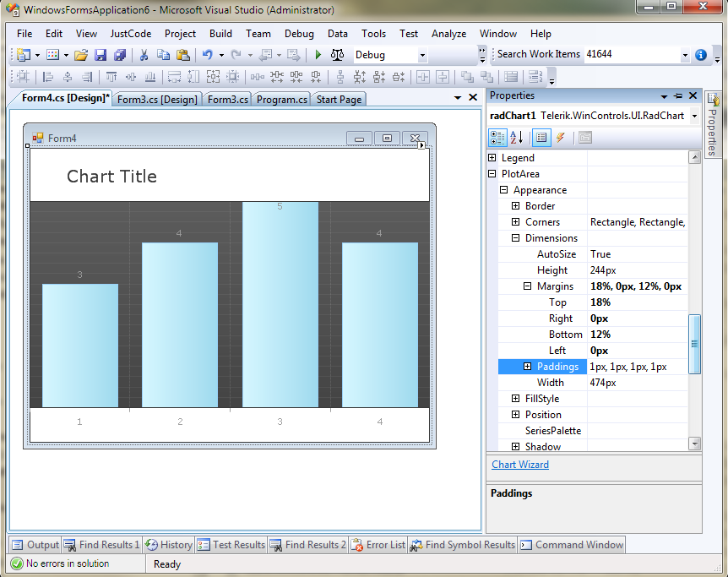Click the Undo arrow icon

[207, 55]
